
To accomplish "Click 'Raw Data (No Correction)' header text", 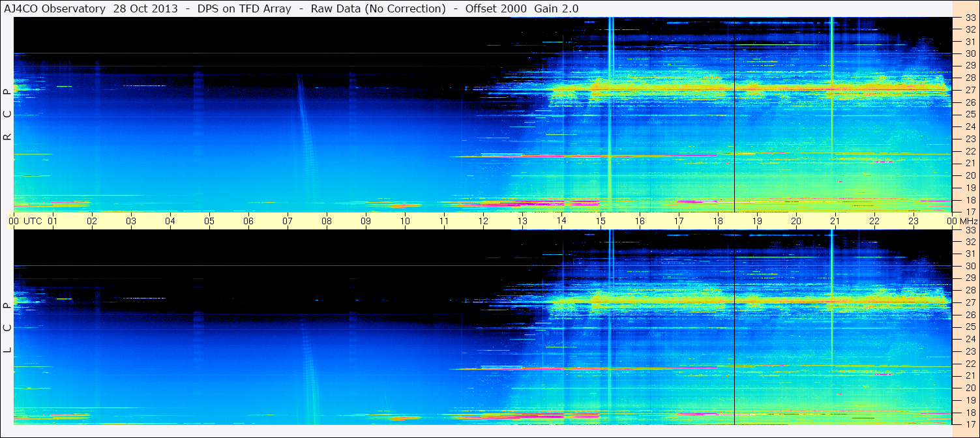I will (x=378, y=8).
